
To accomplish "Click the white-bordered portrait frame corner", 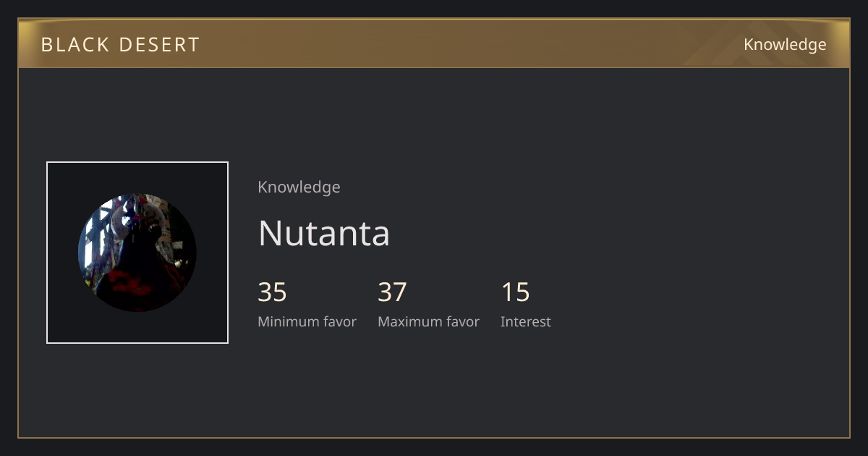I will tap(48, 164).
